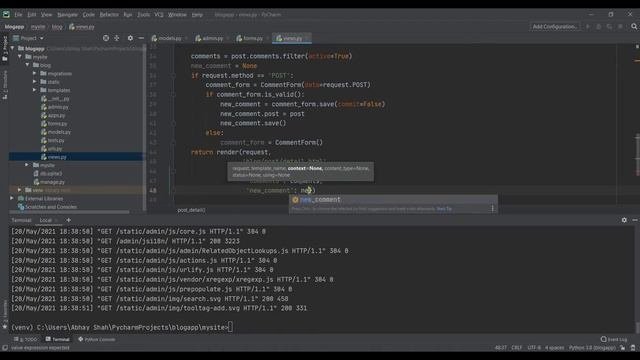This screenshot has height=360, width=640.
Task: Open the Project view dropdown
Action: click(29, 38)
